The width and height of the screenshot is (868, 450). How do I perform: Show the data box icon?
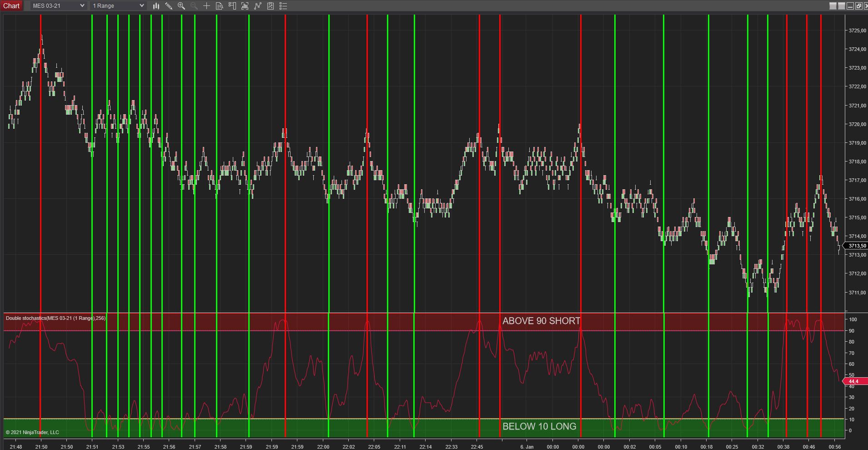coord(219,6)
